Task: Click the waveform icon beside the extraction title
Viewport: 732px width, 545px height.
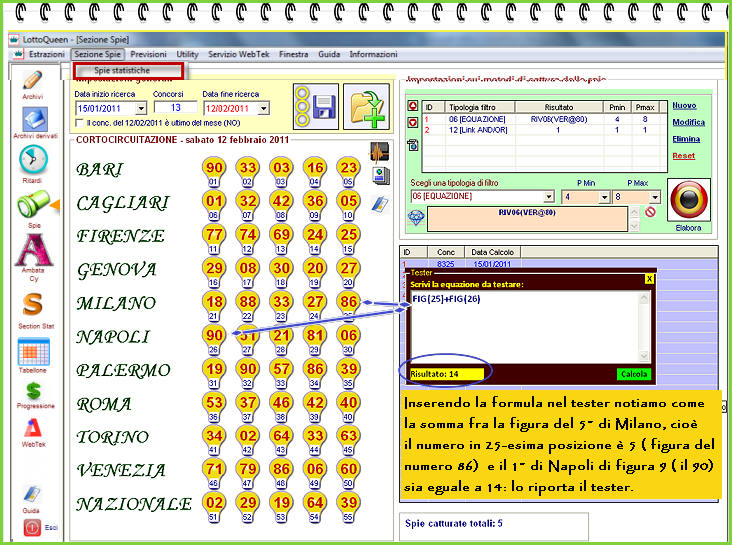Action: 380,152
